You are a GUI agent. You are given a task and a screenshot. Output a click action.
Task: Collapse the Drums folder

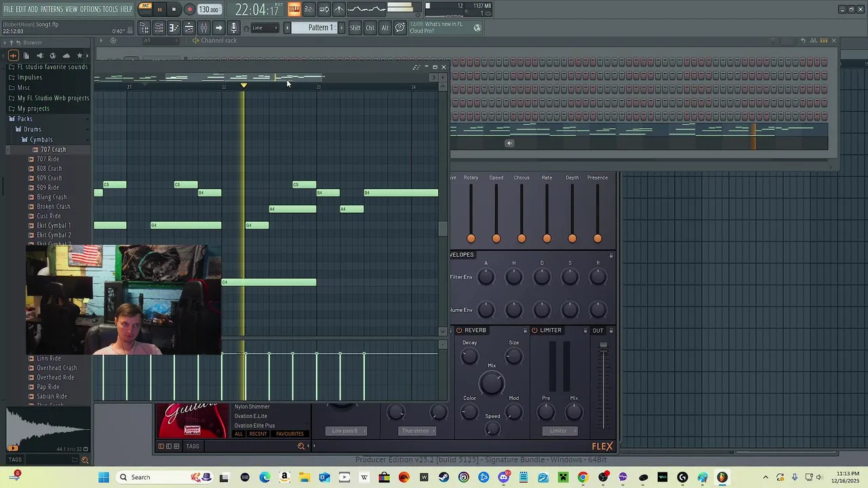[28, 129]
